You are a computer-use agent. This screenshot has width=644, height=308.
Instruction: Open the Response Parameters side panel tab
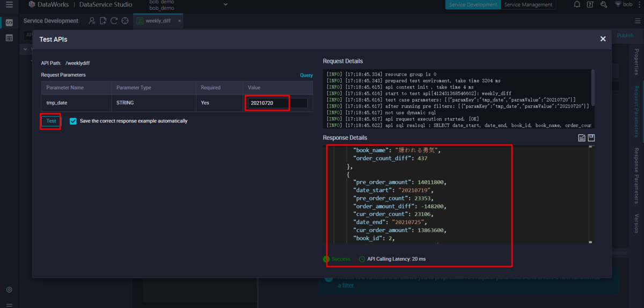click(637, 175)
